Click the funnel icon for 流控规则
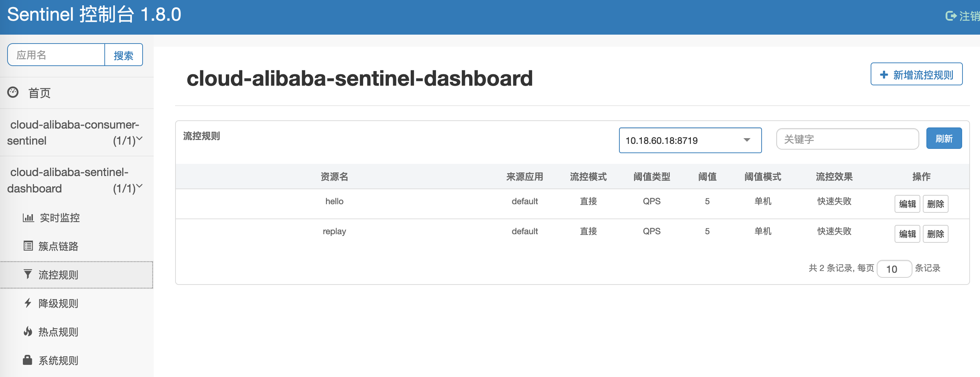This screenshot has width=980, height=377. coord(28,275)
